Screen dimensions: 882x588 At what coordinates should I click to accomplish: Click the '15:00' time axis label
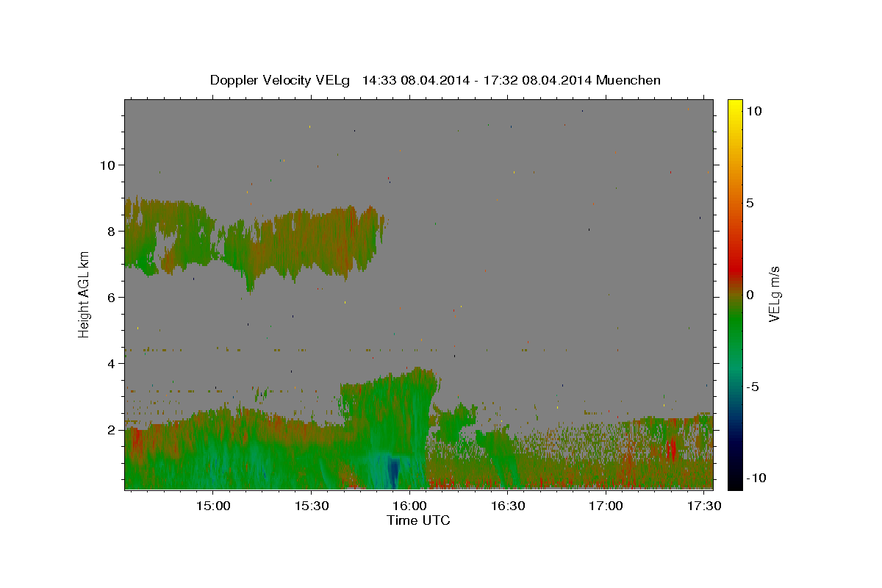[213, 506]
